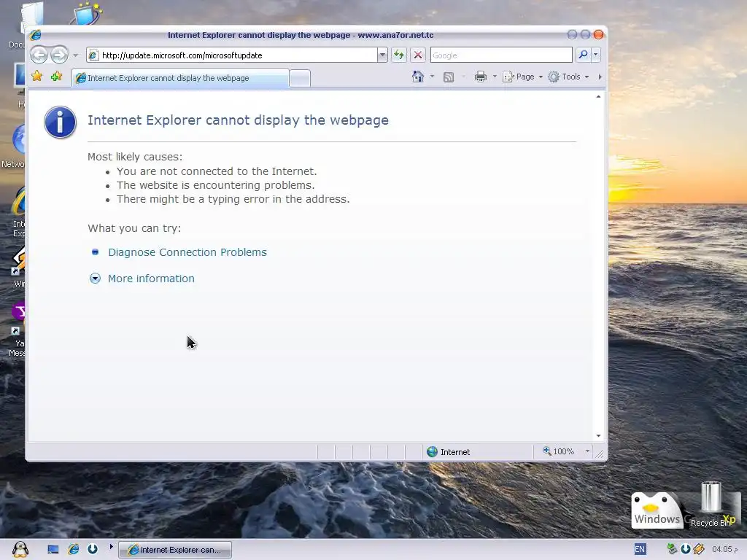Viewport: 747px width, 560px height.
Task: Click the search magnifier button
Action: click(x=583, y=55)
